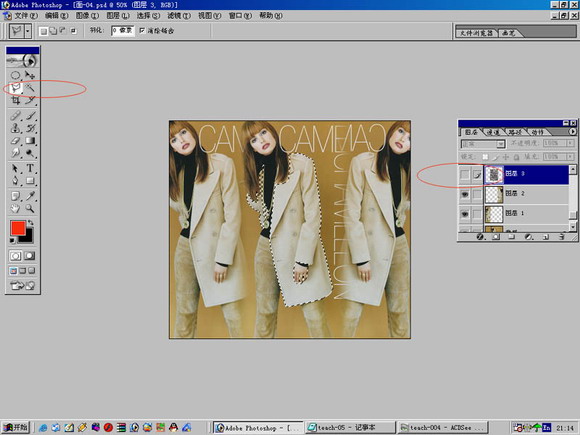Screen dimensions: 580x435
Task: Click the Jump to ImageReady icon
Action: click(x=22, y=285)
